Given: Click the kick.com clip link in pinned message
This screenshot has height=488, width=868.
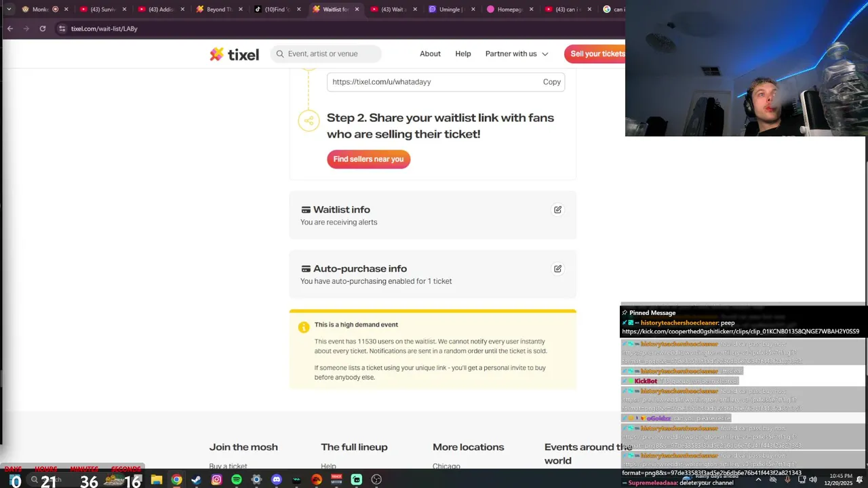Looking at the screenshot, I should [x=741, y=331].
